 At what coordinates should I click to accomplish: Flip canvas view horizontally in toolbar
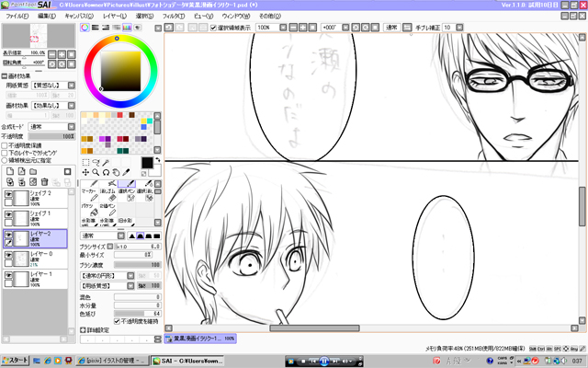407,28
